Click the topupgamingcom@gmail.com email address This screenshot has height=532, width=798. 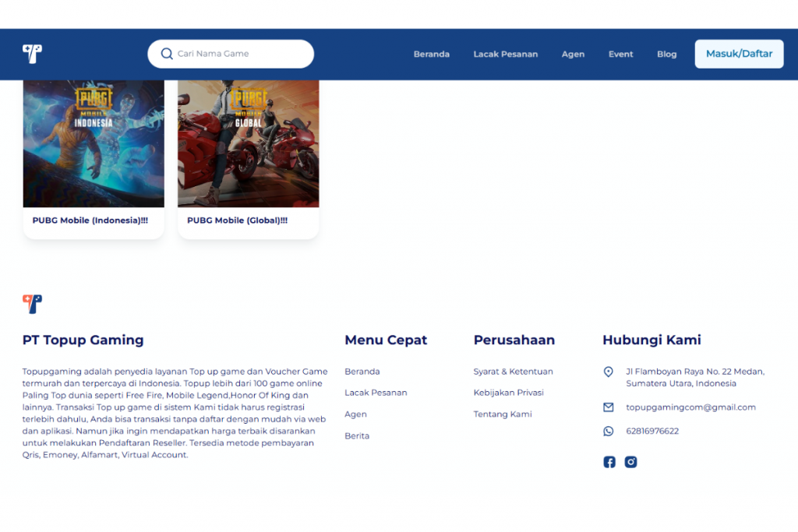690,407
